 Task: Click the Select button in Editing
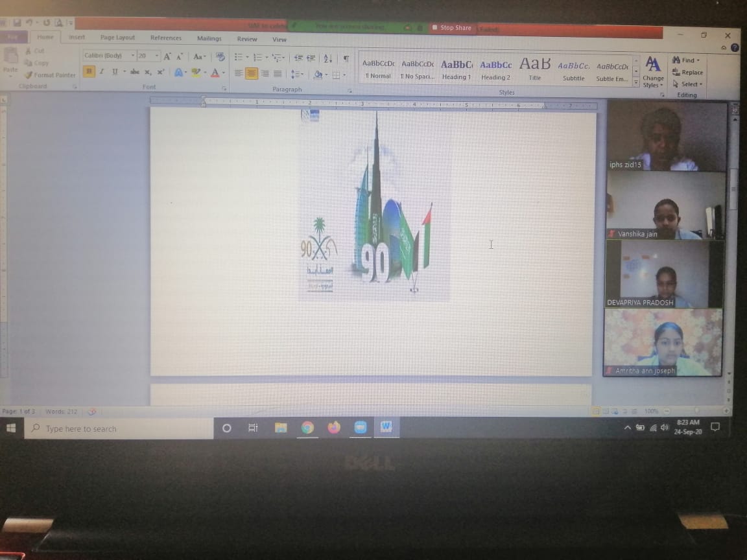pos(687,84)
